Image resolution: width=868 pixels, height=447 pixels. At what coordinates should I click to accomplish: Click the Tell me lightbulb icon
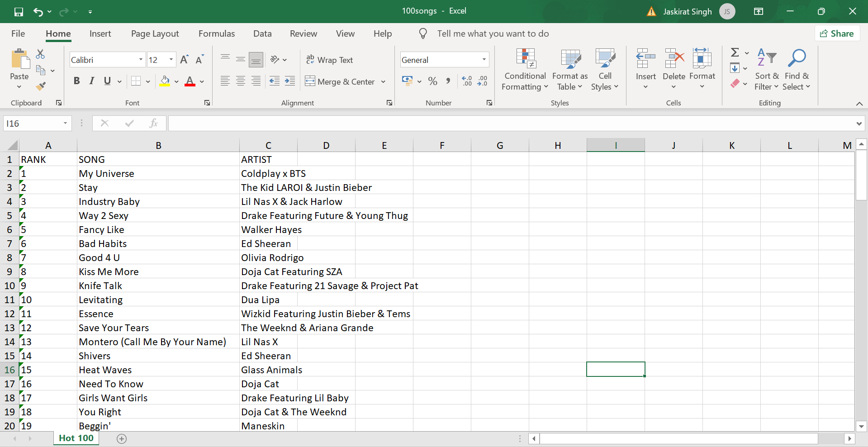[x=423, y=33]
